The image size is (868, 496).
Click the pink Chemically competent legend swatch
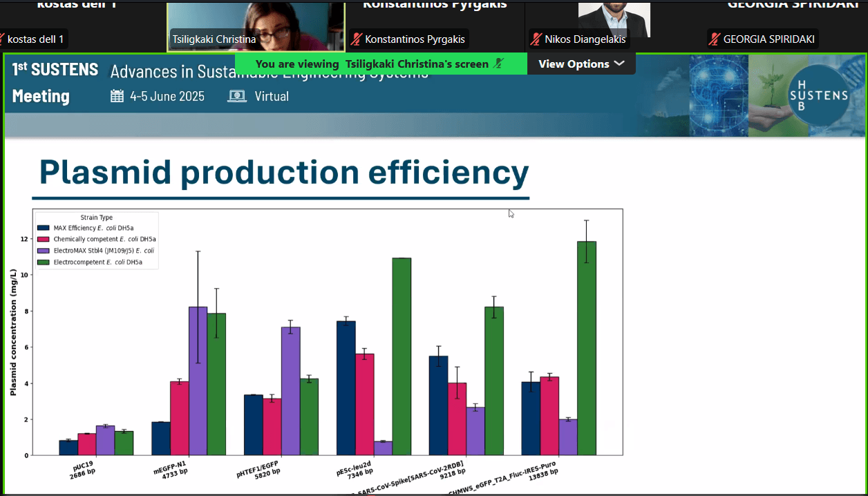click(x=43, y=239)
